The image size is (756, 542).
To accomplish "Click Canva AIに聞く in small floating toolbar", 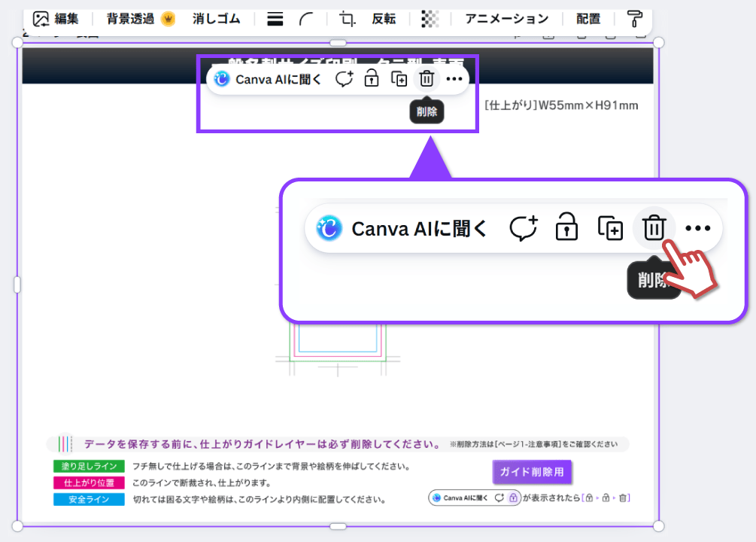I will 269,79.
